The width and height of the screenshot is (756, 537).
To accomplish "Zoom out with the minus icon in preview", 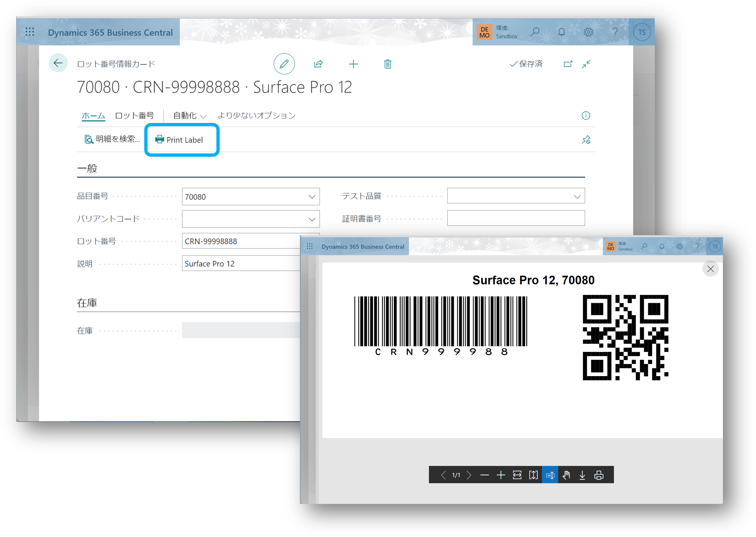I will 484,475.
